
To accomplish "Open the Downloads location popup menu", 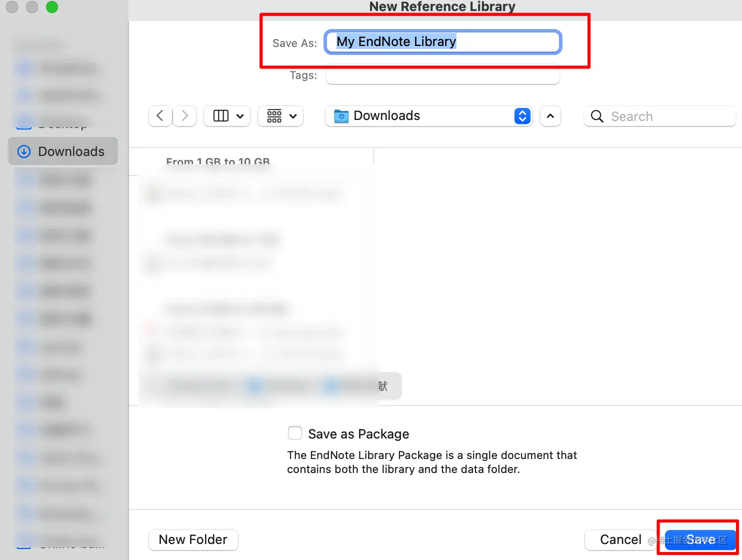I will (x=428, y=116).
